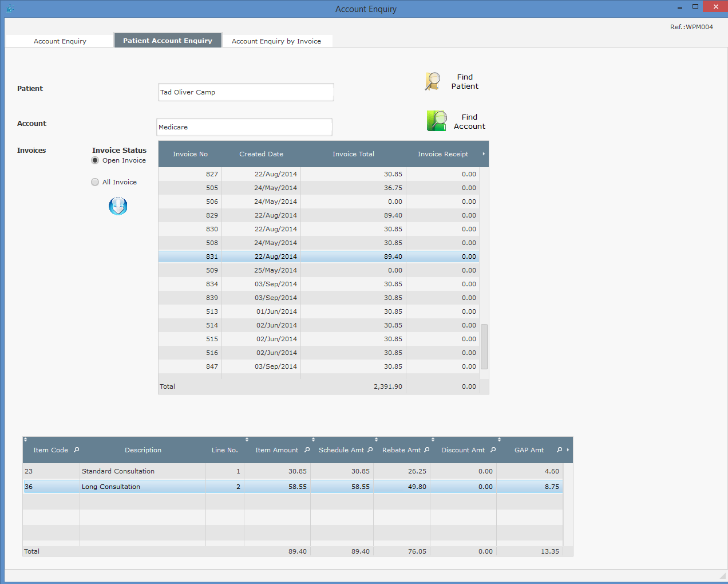Select the Open Invoice radio button
This screenshot has height=584, width=728.
pyautogui.click(x=95, y=160)
